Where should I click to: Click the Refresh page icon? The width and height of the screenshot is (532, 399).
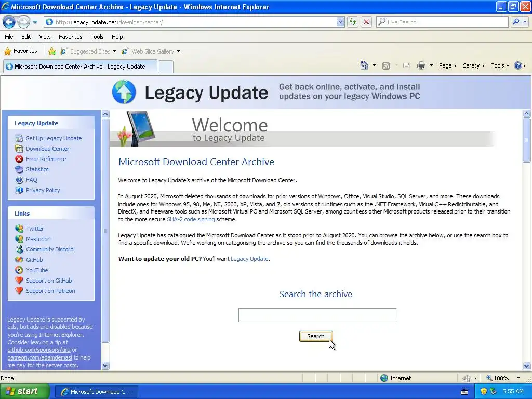coord(353,22)
